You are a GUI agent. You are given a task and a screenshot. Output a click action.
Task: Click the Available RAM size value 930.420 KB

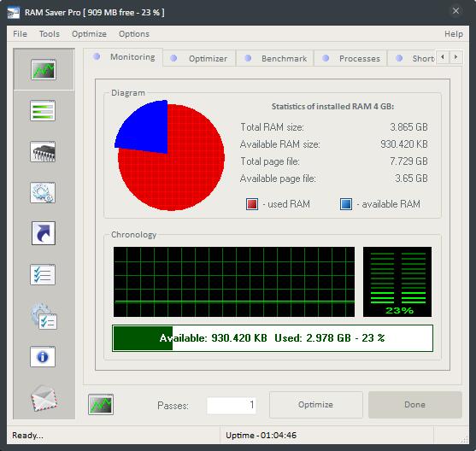coord(403,144)
